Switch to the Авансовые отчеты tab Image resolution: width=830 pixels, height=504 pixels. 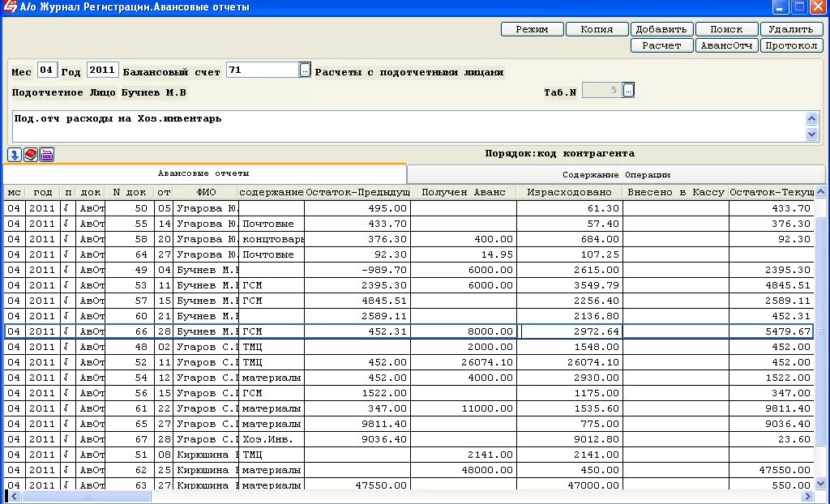point(204,173)
